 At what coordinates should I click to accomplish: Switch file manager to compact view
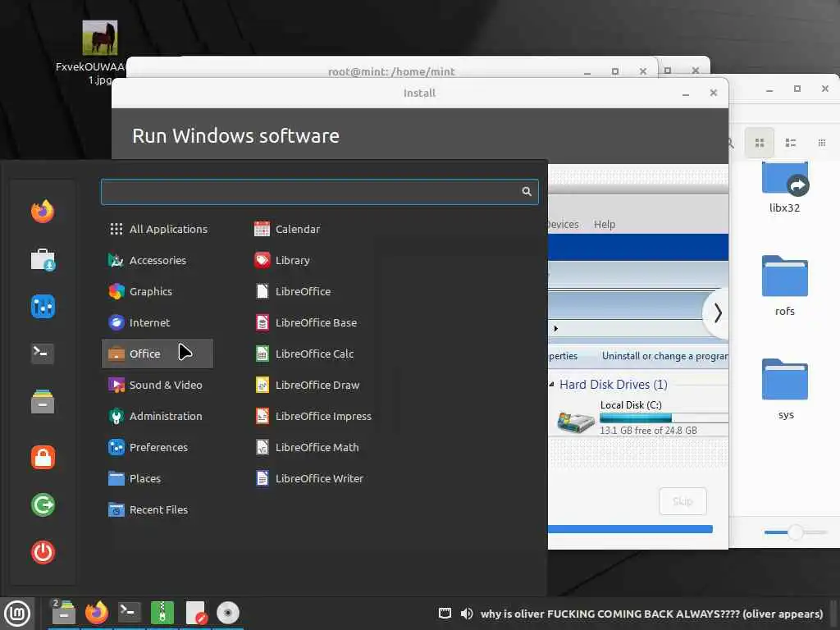tap(821, 143)
